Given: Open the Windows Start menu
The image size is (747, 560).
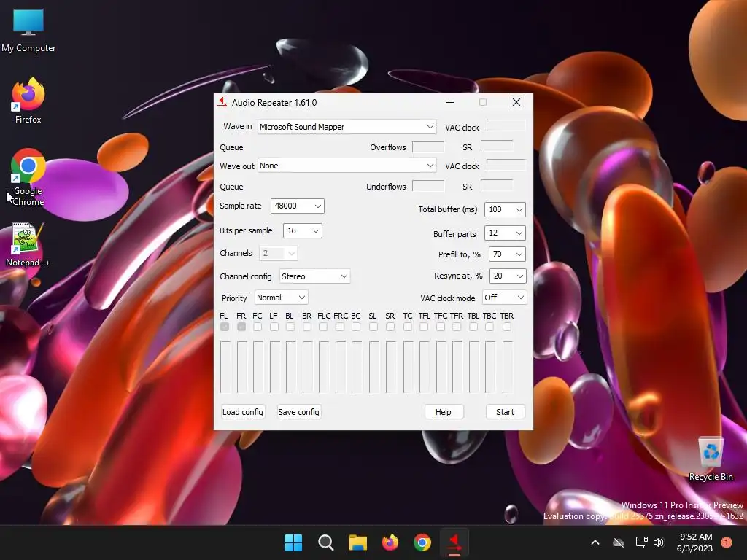Looking at the screenshot, I should pos(293,542).
